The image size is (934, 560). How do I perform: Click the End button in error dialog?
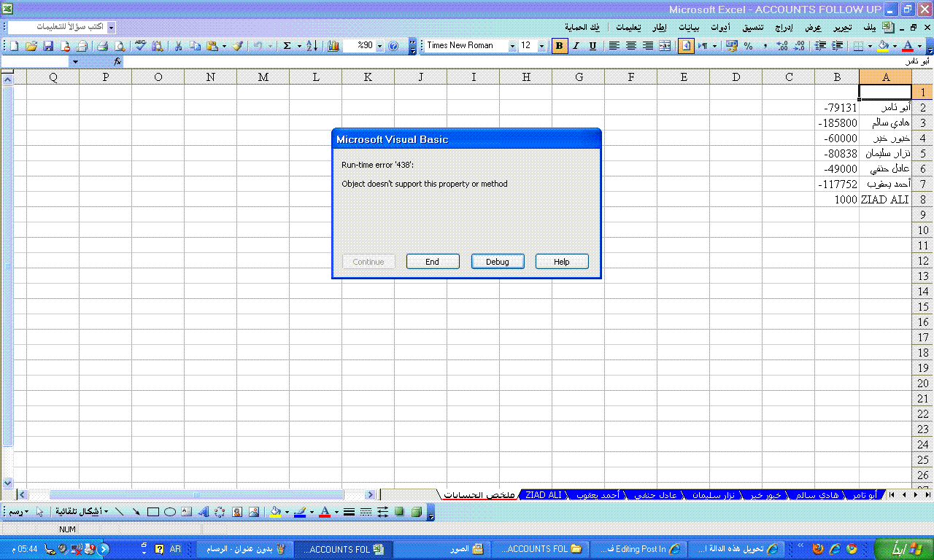pos(433,262)
